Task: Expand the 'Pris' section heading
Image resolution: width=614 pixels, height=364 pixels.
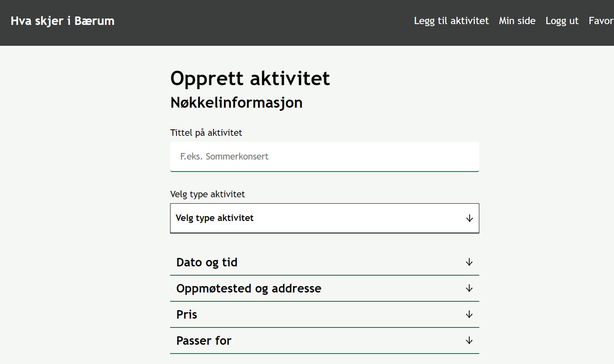Action: 187,315
